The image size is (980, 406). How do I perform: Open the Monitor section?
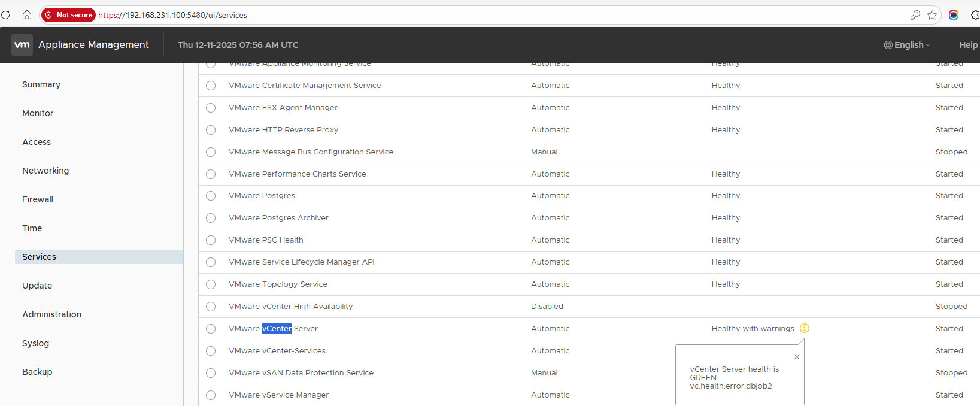click(38, 113)
